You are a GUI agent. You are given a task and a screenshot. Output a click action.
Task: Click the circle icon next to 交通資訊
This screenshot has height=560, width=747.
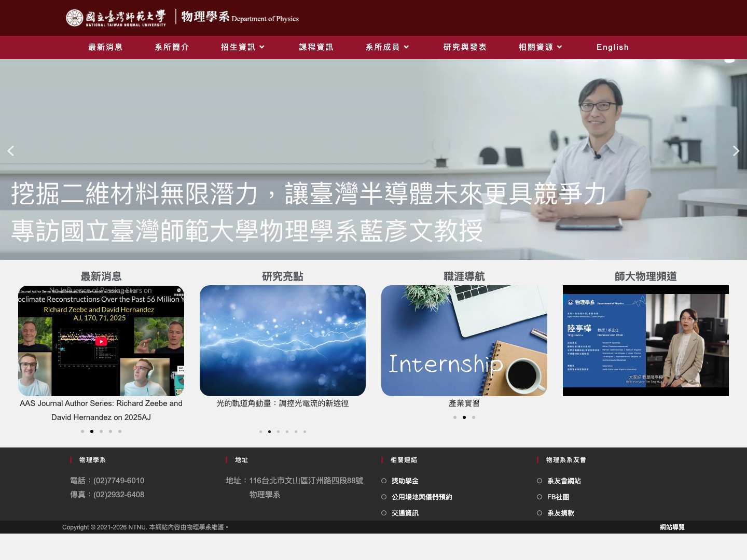click(384, 513)
